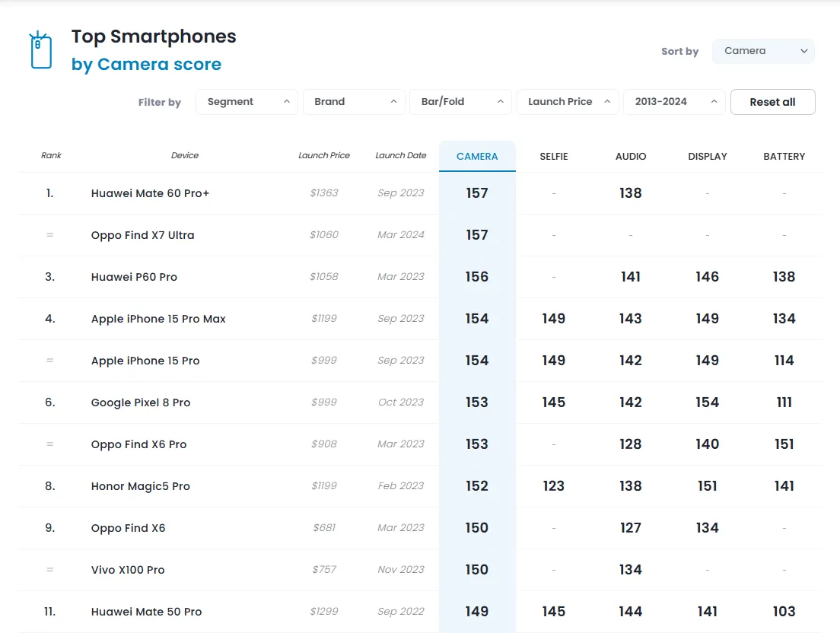840x633 pixels.
Task: Switch to the AUDIO column tab
Action: (631, 157)
